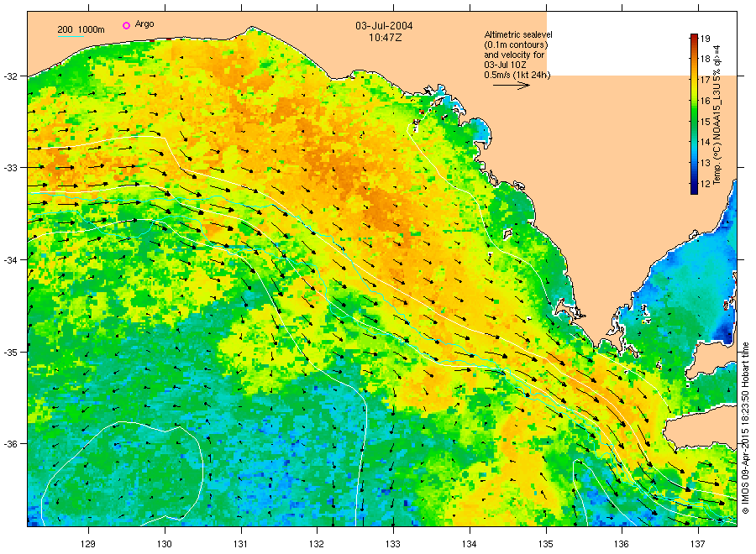Screen dimensions: 756x554
Task: Click the '(0.1m contours)' legend line
Action: click(x=516, y=44)
